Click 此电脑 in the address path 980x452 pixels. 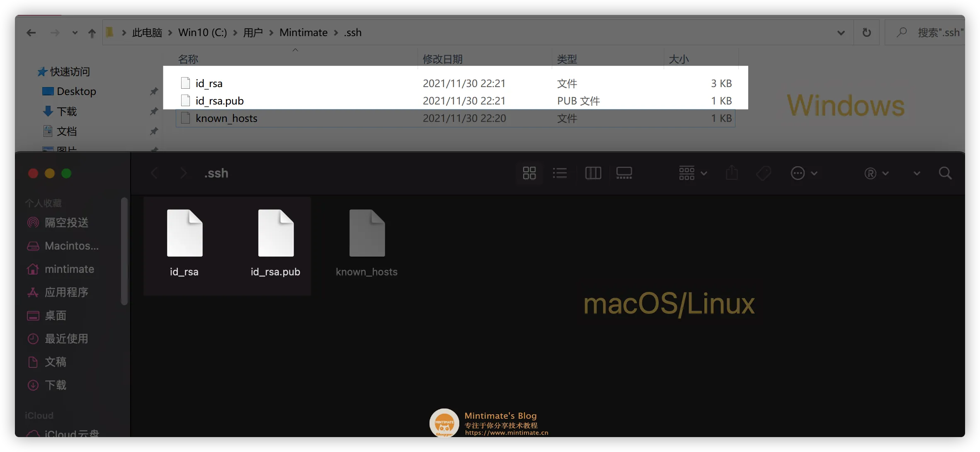coord(147,32)
